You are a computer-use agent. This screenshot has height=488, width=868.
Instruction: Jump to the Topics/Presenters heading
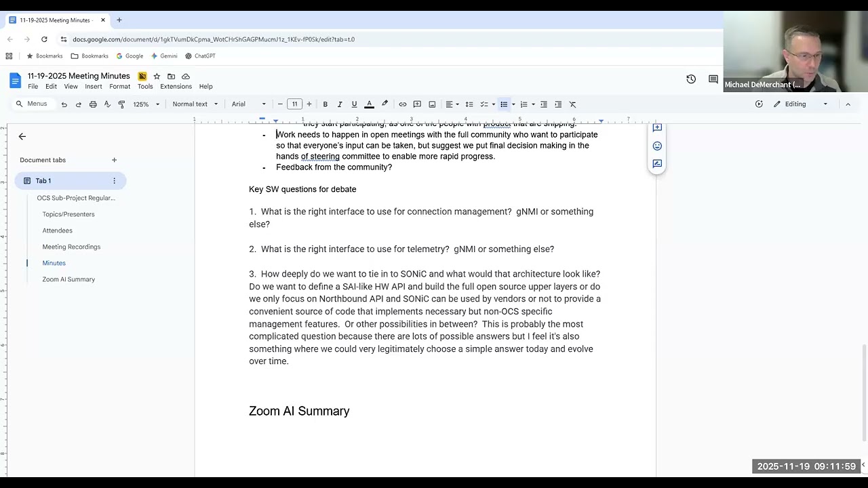[68, 214]
